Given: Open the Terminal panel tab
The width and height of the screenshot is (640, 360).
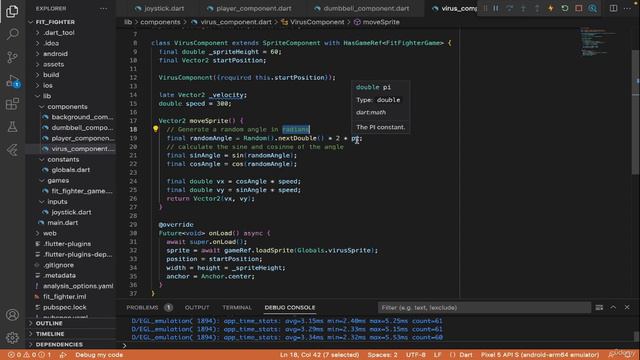Looking at the screenshot, I should pyautogui.click(x=237, y=307).
